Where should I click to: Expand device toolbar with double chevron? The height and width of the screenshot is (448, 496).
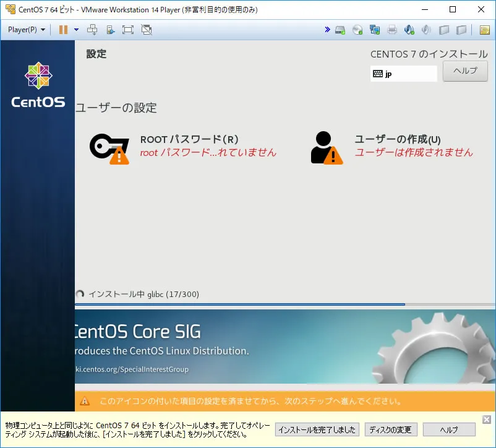click(327, 30)
